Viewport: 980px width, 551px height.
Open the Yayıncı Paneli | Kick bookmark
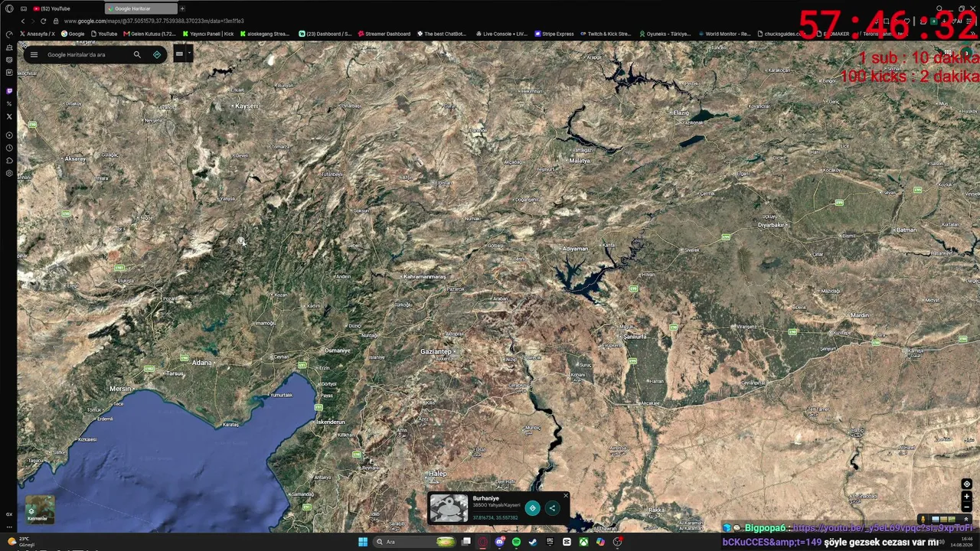pyautogui.click(x=208, y=34)
